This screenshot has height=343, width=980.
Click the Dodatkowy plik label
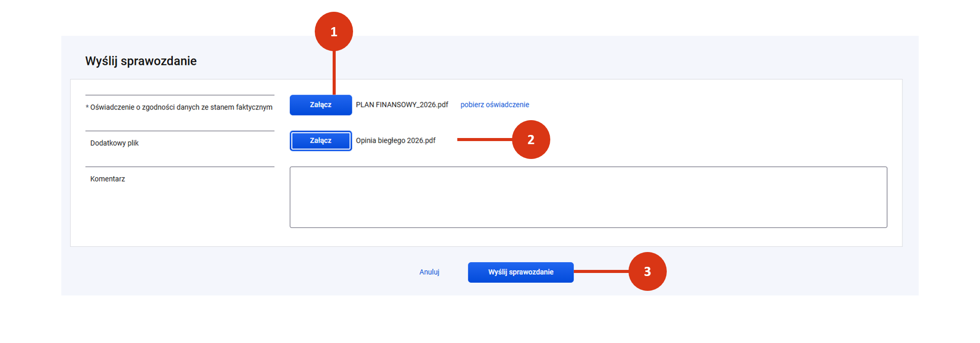[x=114, y=143]
